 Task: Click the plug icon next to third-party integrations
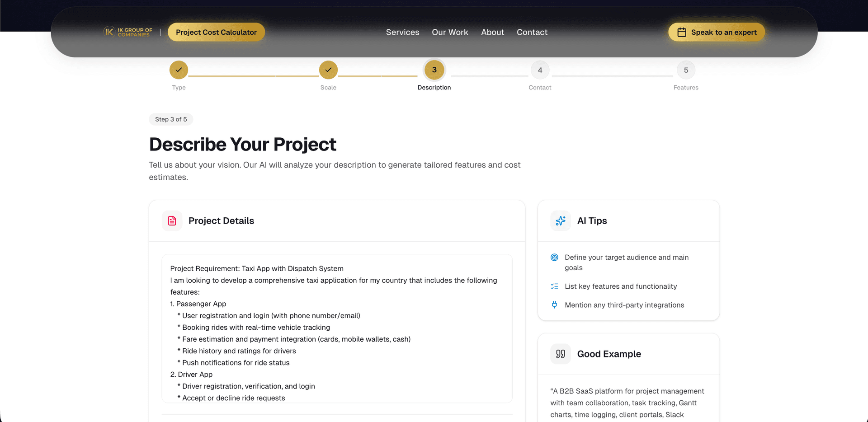pyautogui.click(x=554, y=305)
